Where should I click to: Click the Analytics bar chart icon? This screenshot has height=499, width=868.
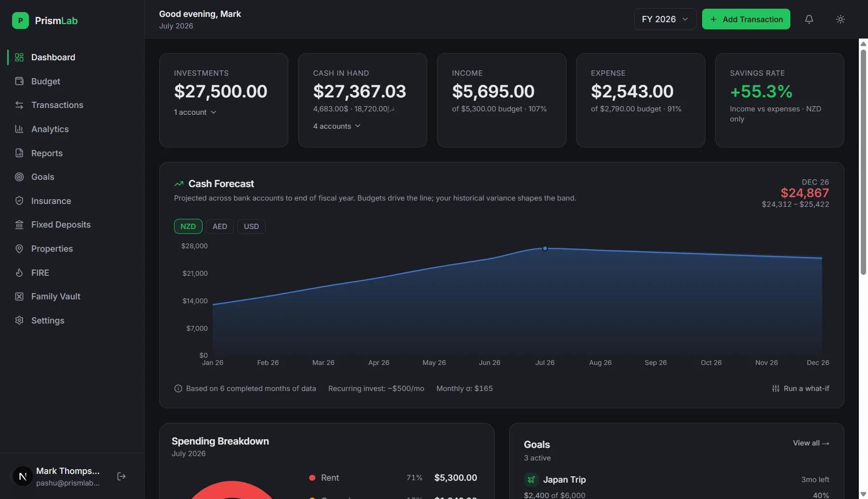19,129
